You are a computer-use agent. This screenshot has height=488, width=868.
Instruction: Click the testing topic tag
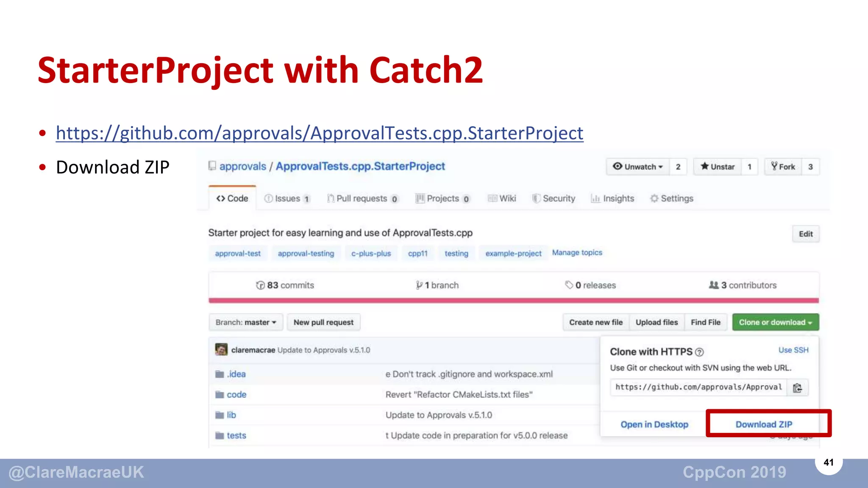456,253
